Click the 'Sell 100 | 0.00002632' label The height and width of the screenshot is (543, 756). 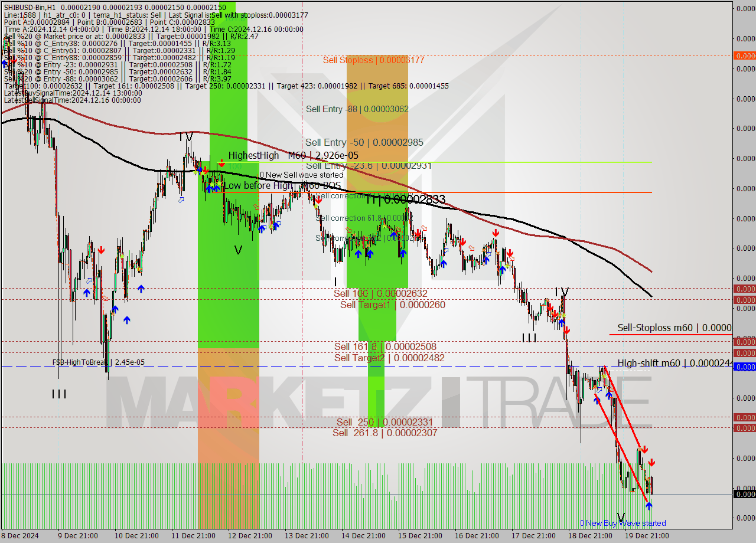coord(380,293)
